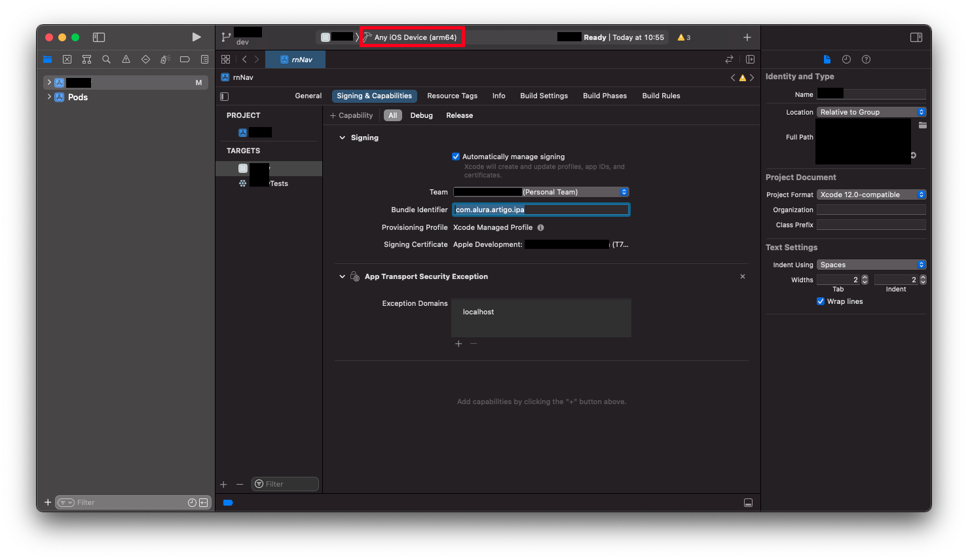The image size is (968, 560).
Task: Toggle the navigator sidebar
Action: click(99, 37)
